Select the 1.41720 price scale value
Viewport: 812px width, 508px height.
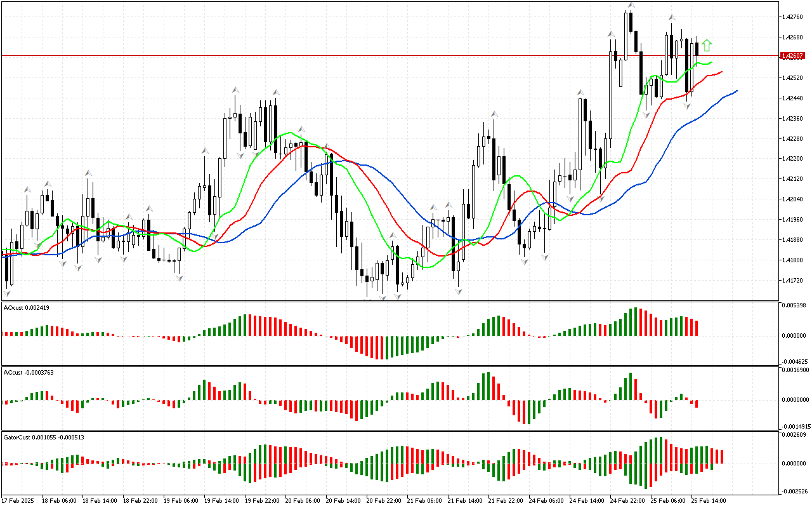794,281
